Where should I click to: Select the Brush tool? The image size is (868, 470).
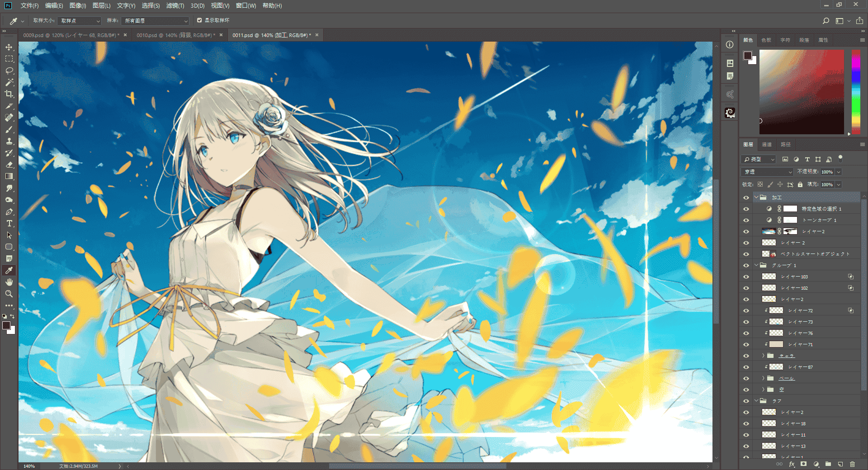pos(9,129)
